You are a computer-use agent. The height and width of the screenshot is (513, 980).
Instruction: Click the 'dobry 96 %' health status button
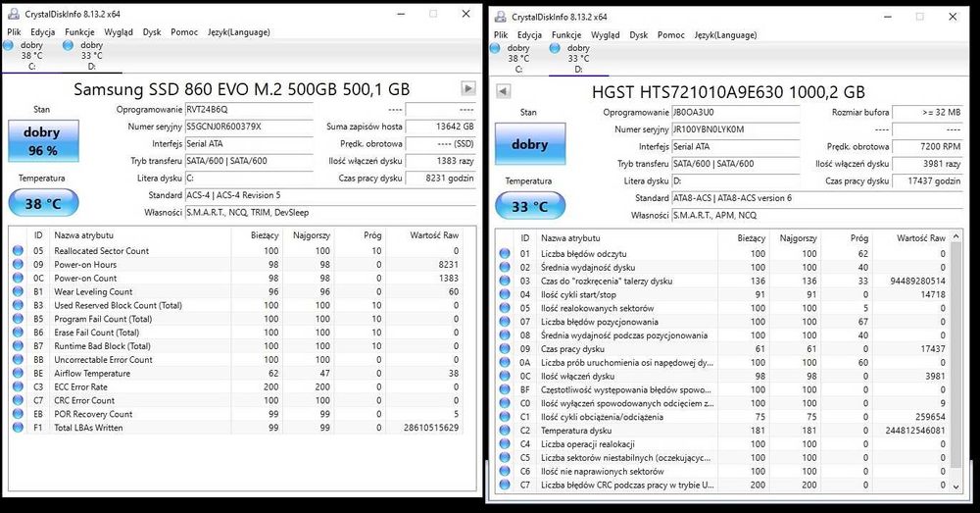pyautogui.click(x=44, y=141)
